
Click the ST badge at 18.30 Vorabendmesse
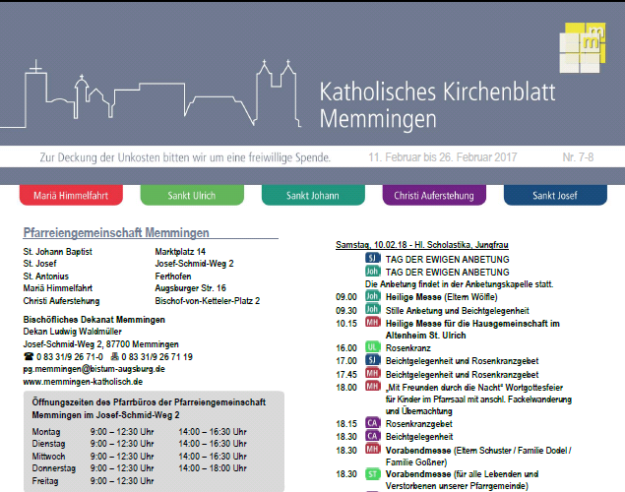[372, 474]
